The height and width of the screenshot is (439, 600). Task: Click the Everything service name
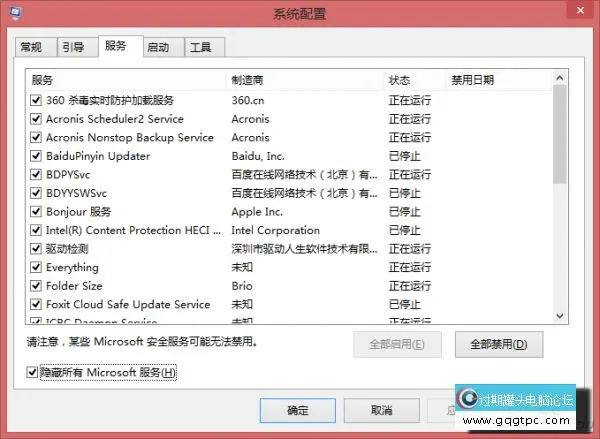click(72, 268)
